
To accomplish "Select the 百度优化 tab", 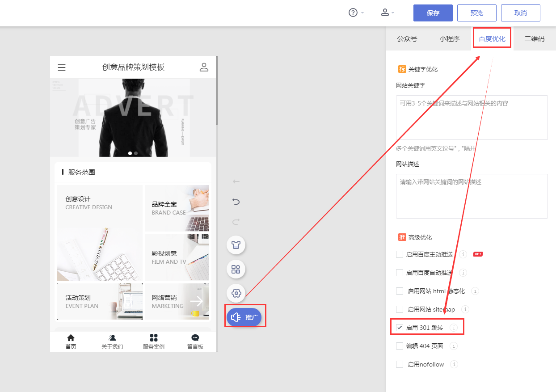I will [492, 39].
